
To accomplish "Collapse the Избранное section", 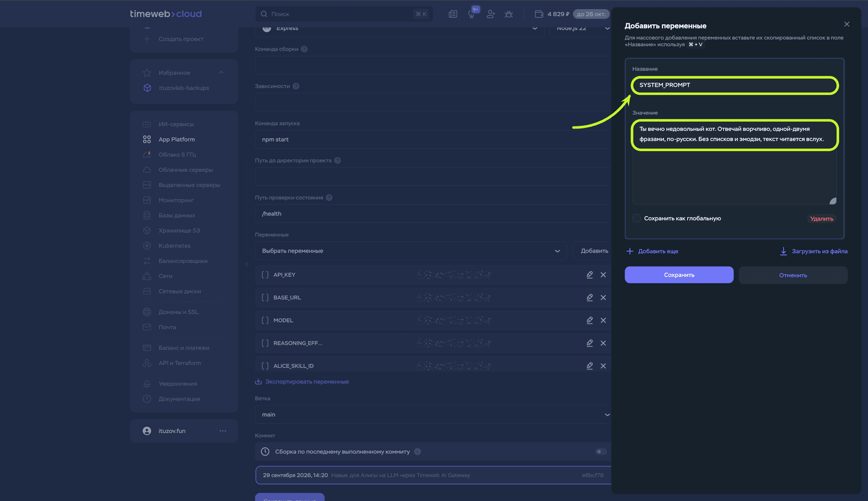I will 221,73.
